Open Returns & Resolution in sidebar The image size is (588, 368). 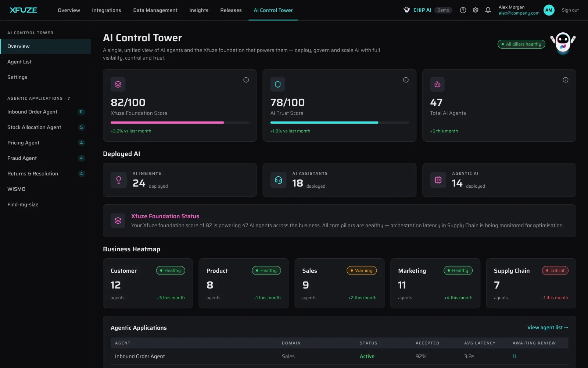tap(46, 174)
